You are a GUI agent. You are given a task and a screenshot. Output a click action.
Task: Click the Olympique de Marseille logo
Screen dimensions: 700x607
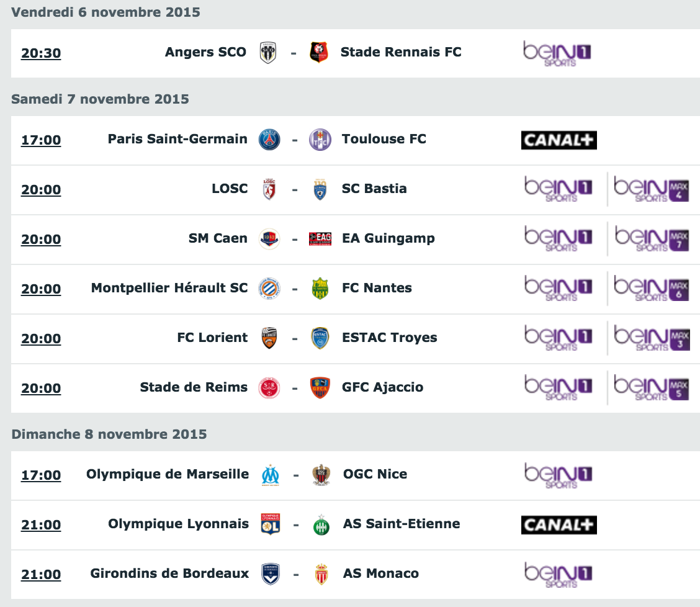coord(271,475)
